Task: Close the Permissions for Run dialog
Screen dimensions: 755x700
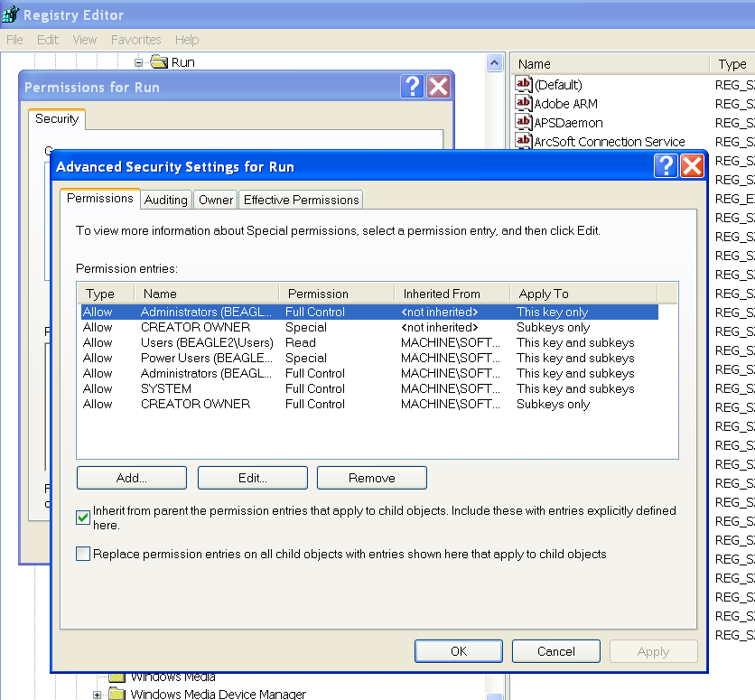Action: tap(438, 87)
